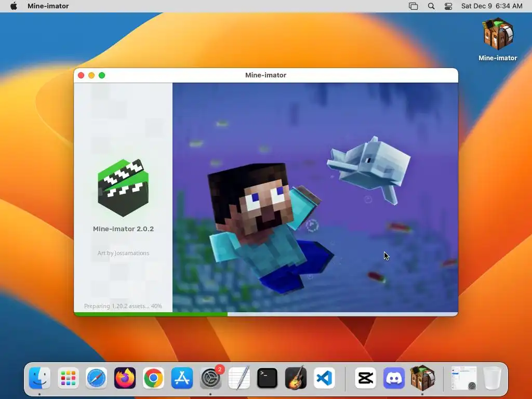Open Discord from the Dock
The image size is (532, 399).
point(394,378)
